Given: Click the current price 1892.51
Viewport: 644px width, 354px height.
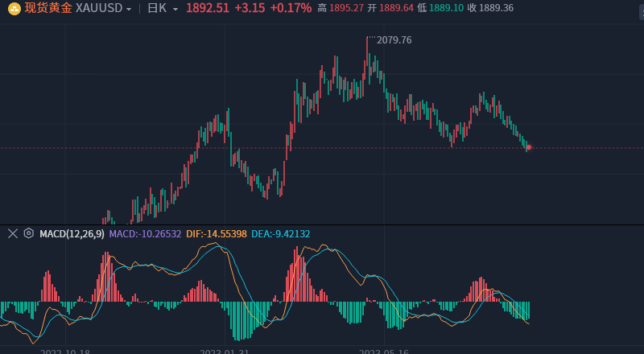Looking at the screenshot, I should click(x=208, y=8).
